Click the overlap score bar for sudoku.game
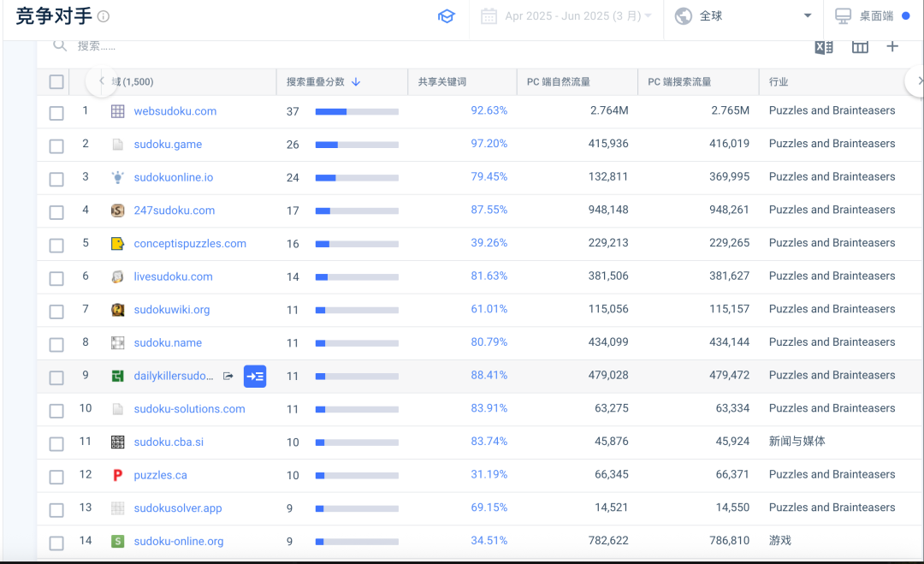Viewport: 924px width, 564px height. [x=357, y=145]
